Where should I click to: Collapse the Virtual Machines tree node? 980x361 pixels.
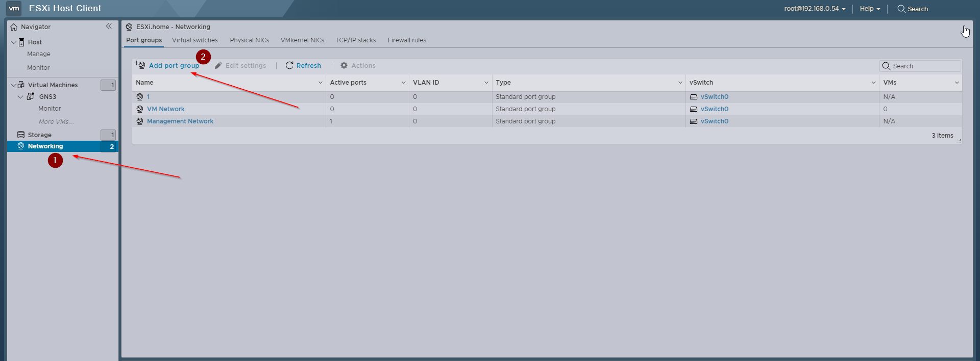pos(14,85)
